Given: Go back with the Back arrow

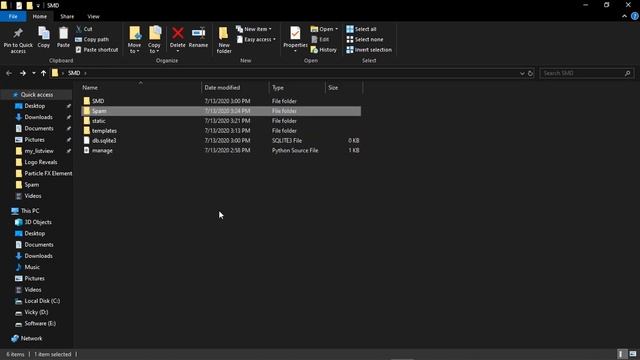Looking at the screenshot, I should click(9, 73).
